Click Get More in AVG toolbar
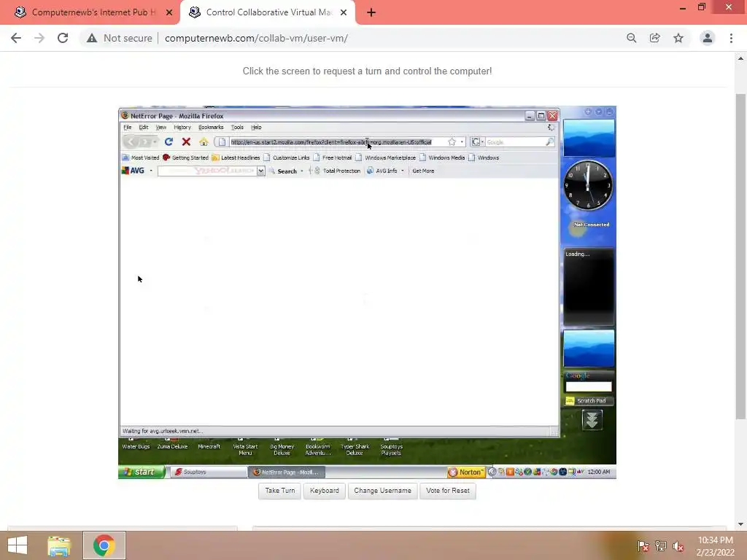 tap(423, 171)
